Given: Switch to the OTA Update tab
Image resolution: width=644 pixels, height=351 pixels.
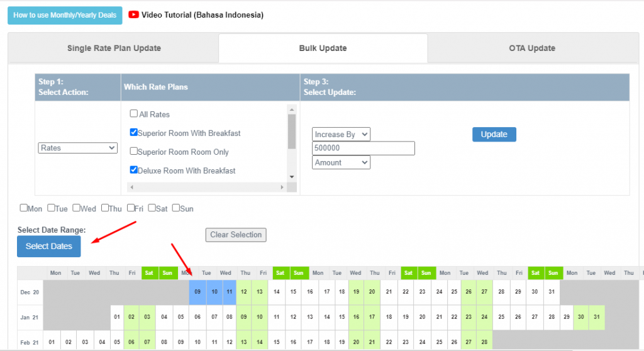Looking at the screenshot, I should click(532, 48).
